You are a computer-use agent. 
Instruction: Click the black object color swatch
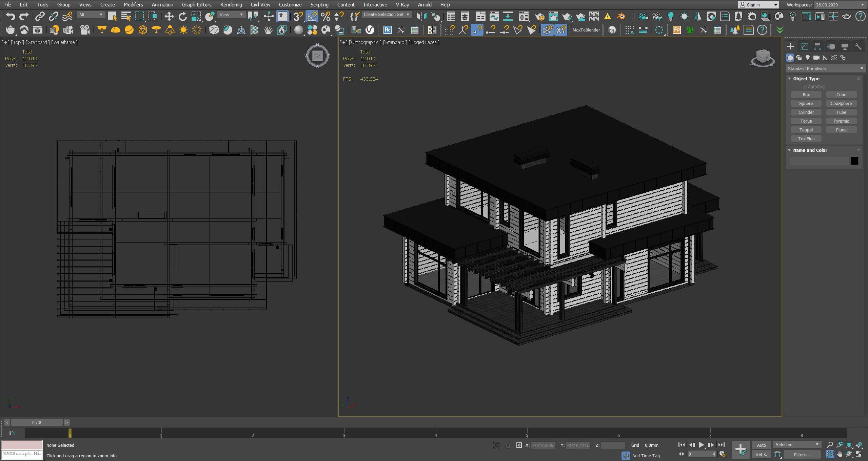coord(854,161)
